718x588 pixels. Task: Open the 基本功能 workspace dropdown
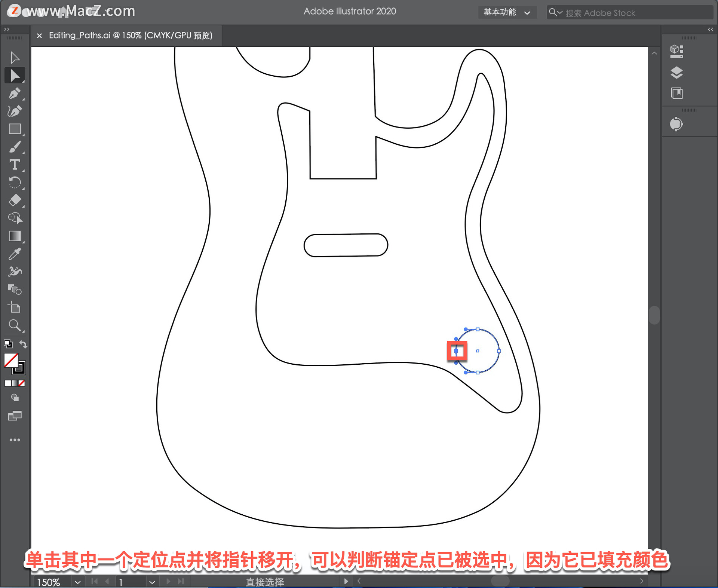click(507, 12)
